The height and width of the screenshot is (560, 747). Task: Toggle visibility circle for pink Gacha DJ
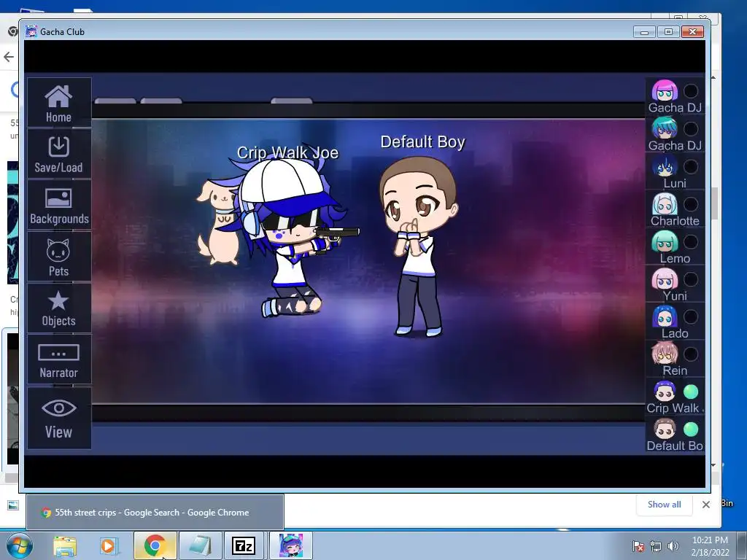[x=691, y=91]
